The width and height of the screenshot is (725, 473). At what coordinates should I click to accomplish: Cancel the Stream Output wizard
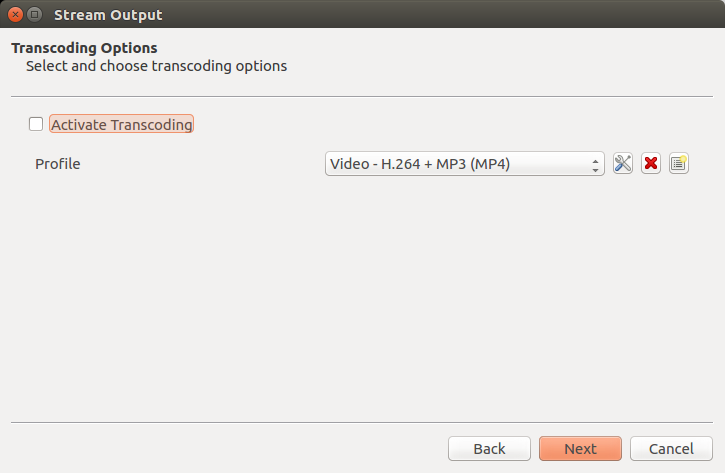click(x=671, y=448)
